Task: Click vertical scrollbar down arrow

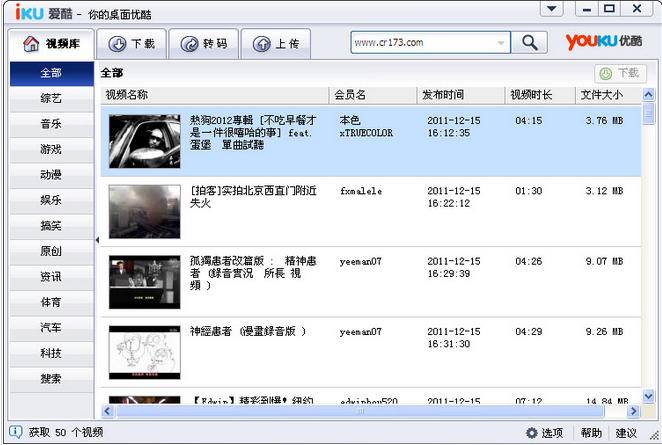Action: tap(648, 396)
